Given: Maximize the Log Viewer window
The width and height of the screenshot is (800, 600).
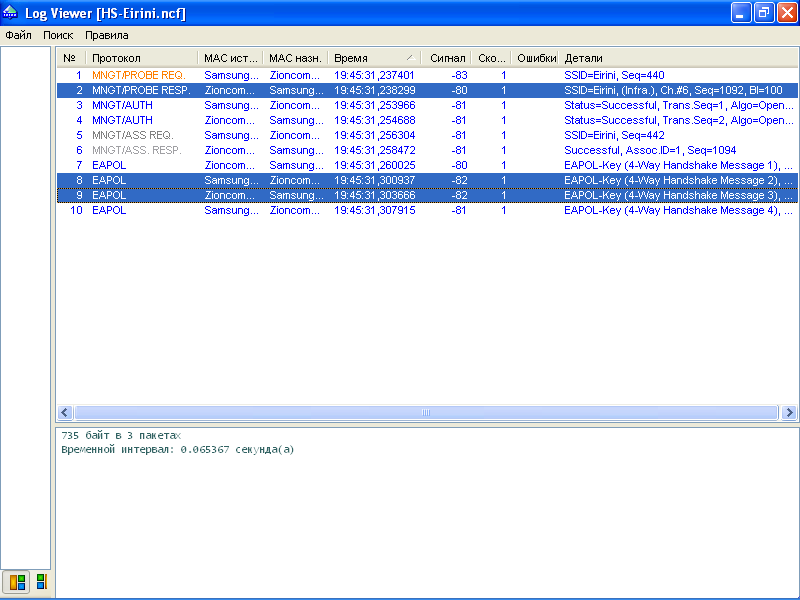Looking at the screenshot, I should (763, 13).
